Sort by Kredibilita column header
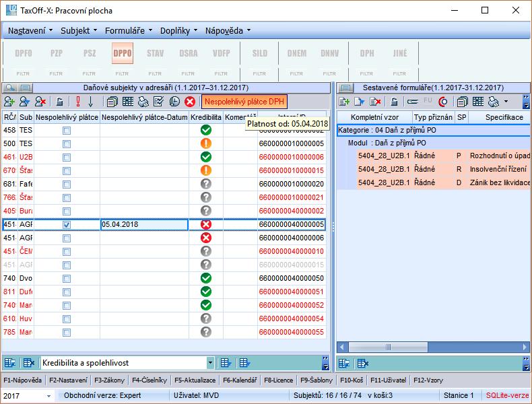 coord(206,117)
